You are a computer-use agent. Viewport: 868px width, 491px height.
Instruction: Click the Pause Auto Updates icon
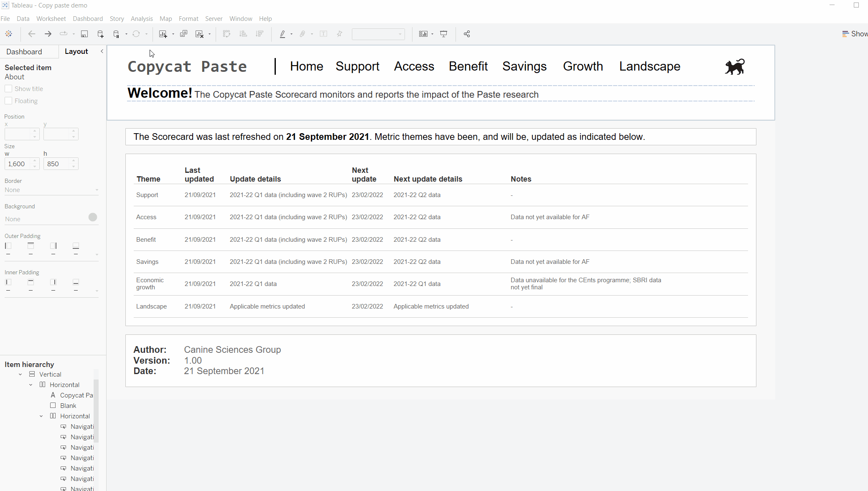[117, 34]
